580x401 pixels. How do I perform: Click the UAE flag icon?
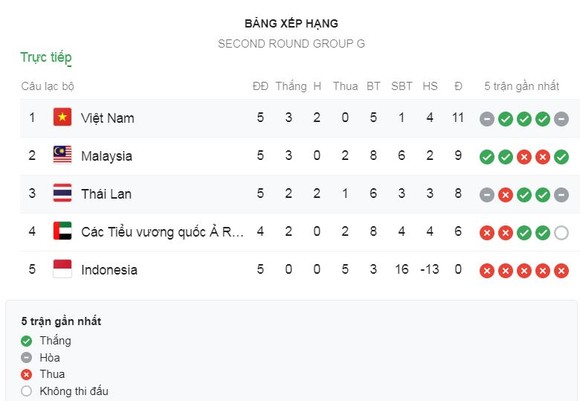tap(62, 231)
